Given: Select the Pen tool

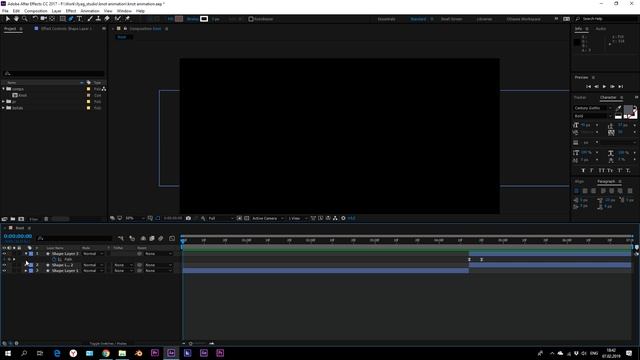Looking at the screenshot, I should click(x=71, y=19).
